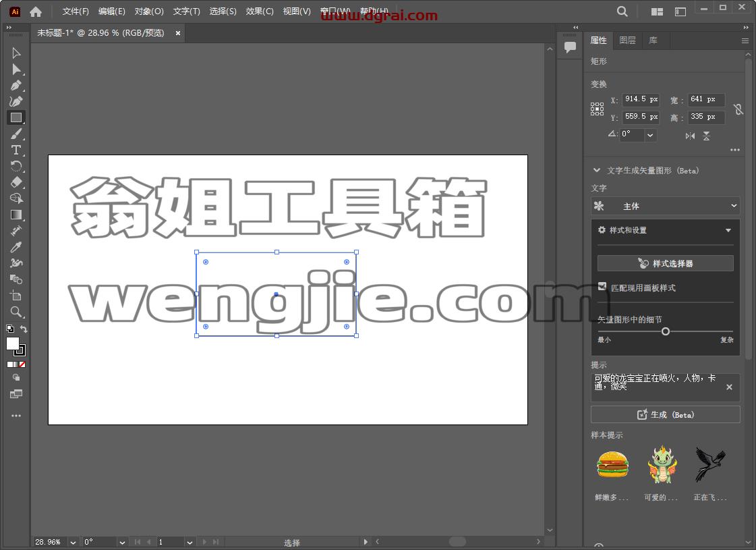This screenshot has height=550, width=756.
Task: Choose the cute dragon sample prompt thumbnail
Action: coord(662,464)
